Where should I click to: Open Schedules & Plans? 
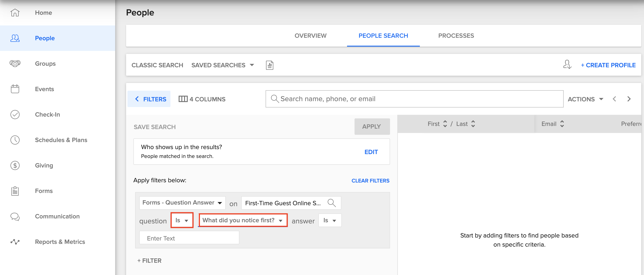point(61,140)
